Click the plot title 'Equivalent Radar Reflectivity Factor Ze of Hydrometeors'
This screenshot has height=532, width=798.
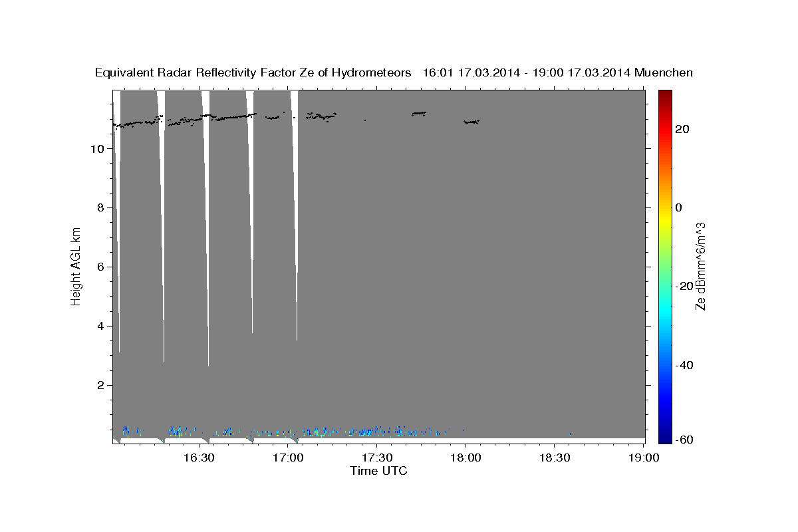[253, 73]
